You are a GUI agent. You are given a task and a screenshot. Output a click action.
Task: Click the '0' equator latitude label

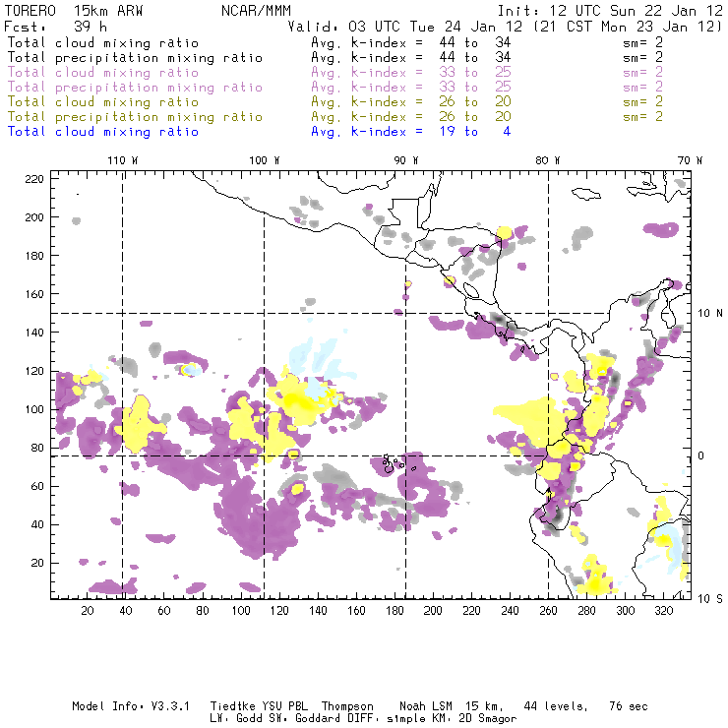(700, 455)
